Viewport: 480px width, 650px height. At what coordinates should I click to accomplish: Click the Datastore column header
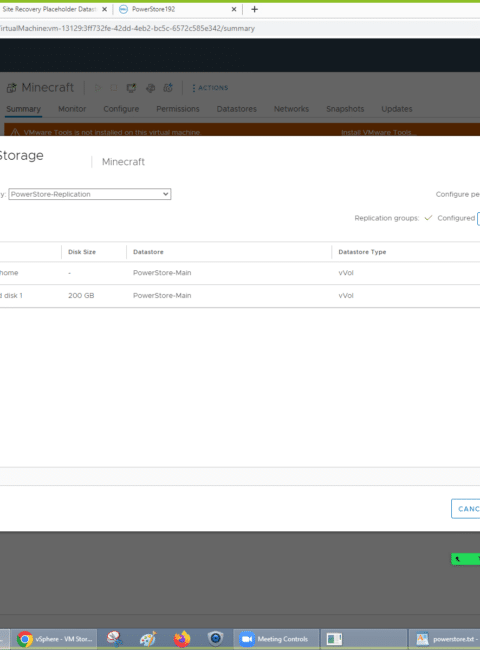(x=148, y=252)
